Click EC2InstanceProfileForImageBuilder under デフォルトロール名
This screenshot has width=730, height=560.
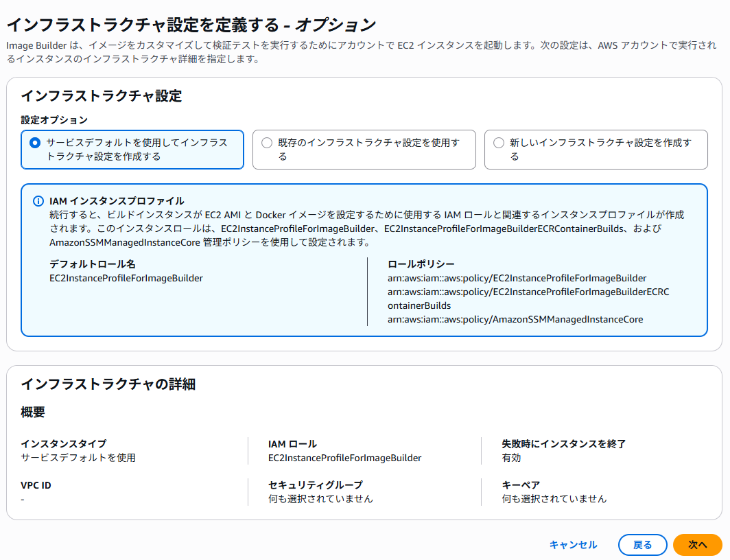click(126, 278)
